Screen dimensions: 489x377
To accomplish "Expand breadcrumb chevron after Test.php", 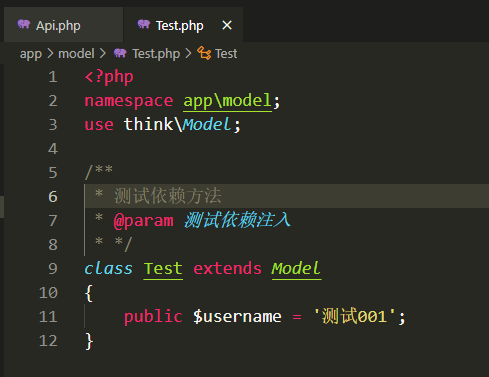I will tap(189, 53).
